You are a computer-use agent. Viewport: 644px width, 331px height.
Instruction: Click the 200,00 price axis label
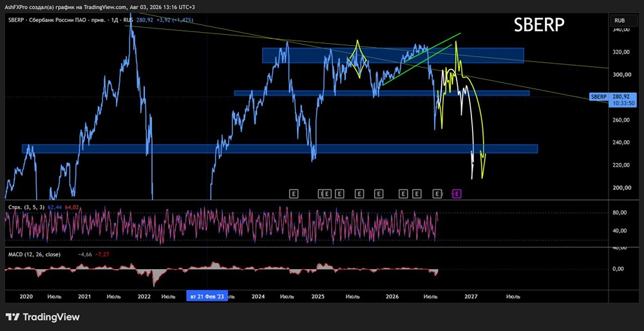(x=621, y=187)
